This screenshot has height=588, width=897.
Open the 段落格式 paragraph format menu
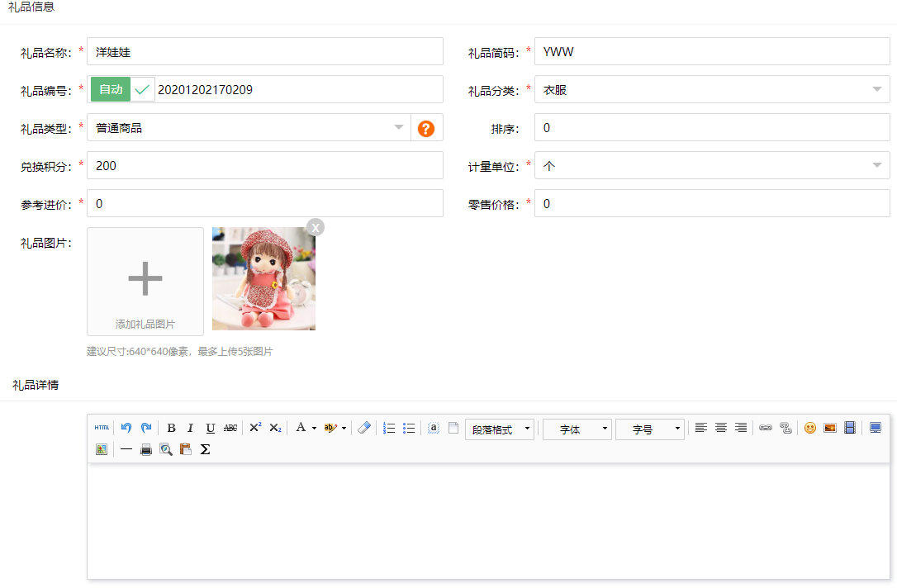click(499, 429)
